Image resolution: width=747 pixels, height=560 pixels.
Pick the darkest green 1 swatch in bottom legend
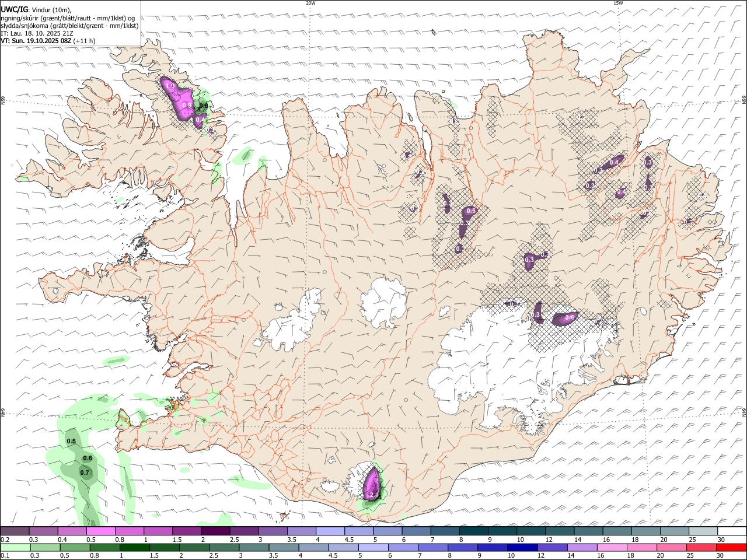coord(134,547)
